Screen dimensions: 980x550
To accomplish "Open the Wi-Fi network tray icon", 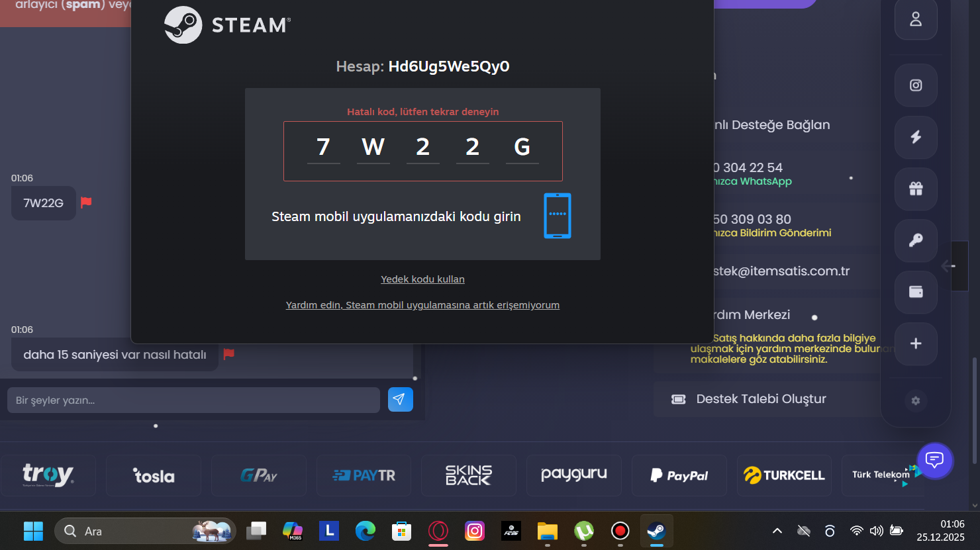I will tap(857, 531).
